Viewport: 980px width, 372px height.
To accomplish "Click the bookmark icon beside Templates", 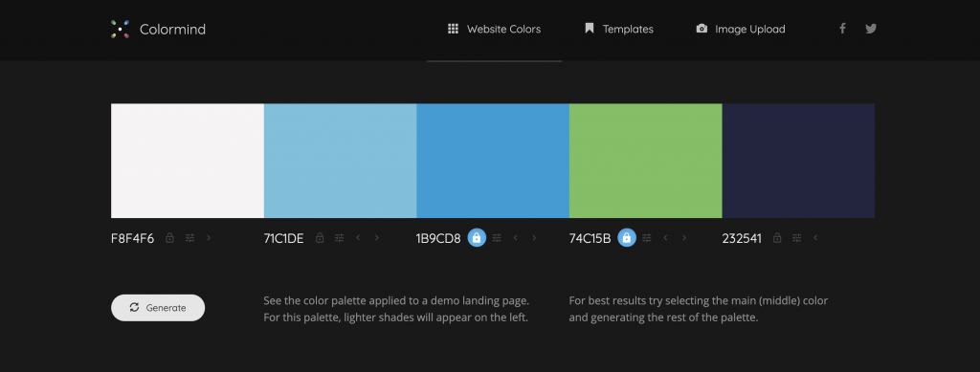I will (589, 28).
